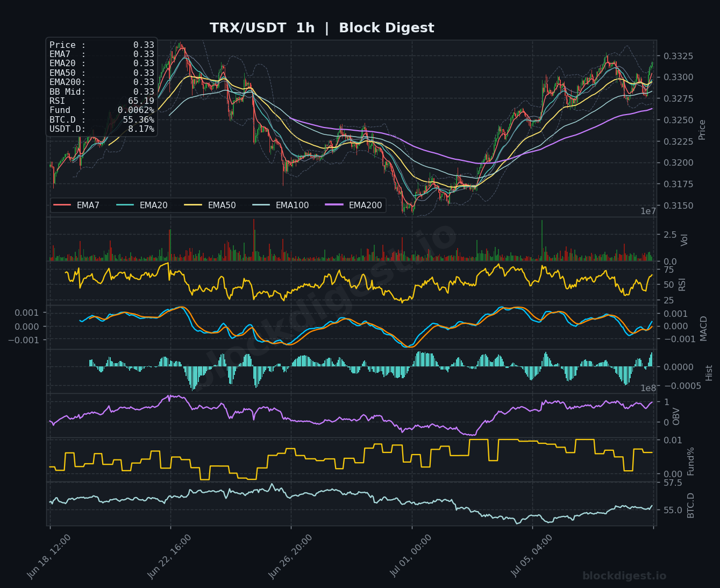Click the EMA100 legend entry
720x588 pixels.
click(281, 205)
